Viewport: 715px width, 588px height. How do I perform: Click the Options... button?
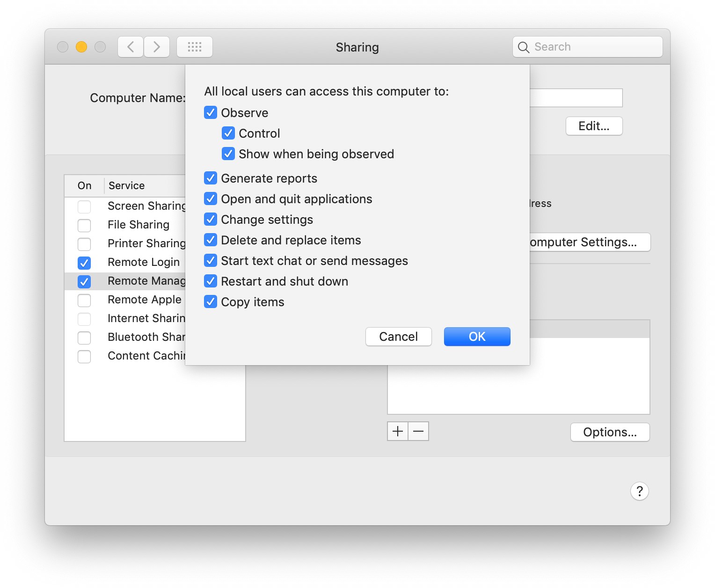point(610,432)
